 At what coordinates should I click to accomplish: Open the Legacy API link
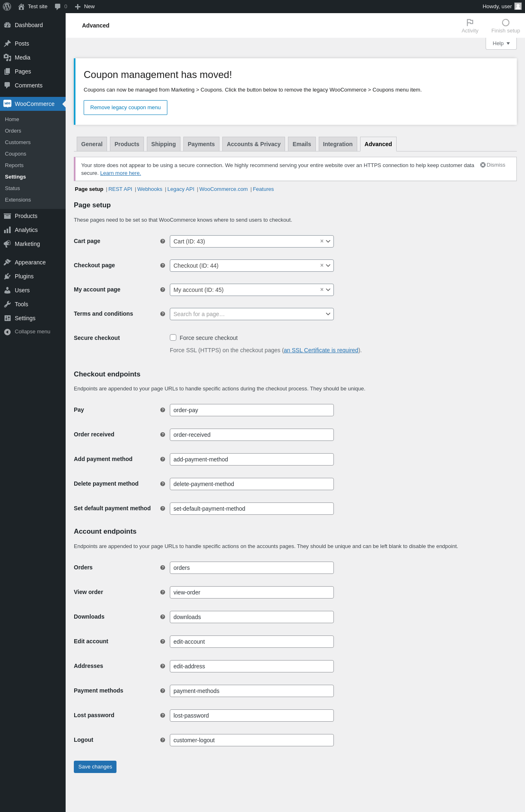click(181, 189)
